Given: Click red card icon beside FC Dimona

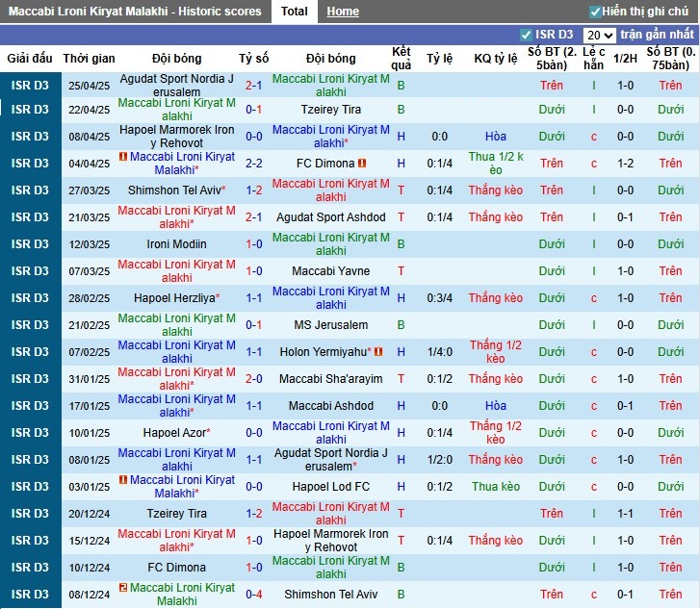Looking at the screenshot, I should [x=362, y=164].
